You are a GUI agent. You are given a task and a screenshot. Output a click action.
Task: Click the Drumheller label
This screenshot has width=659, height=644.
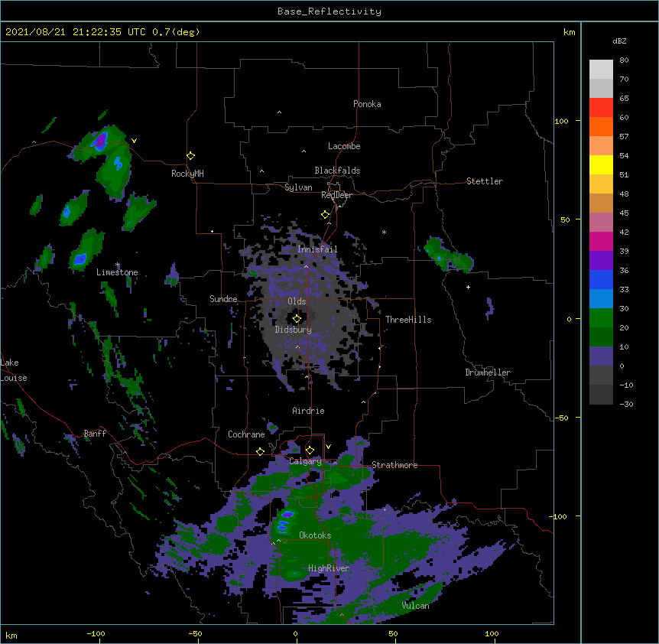[488, 372]
